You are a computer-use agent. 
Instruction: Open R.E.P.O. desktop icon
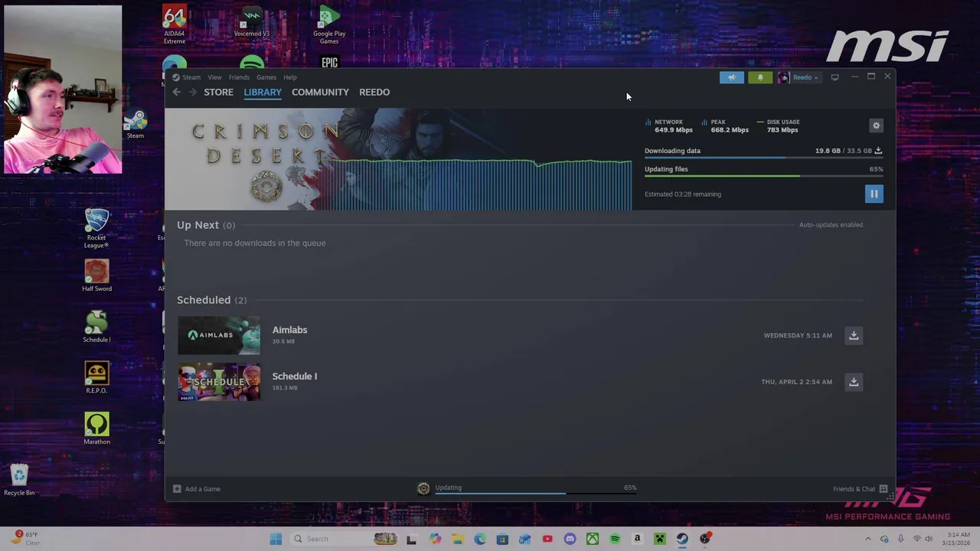[x=96, y=377]
